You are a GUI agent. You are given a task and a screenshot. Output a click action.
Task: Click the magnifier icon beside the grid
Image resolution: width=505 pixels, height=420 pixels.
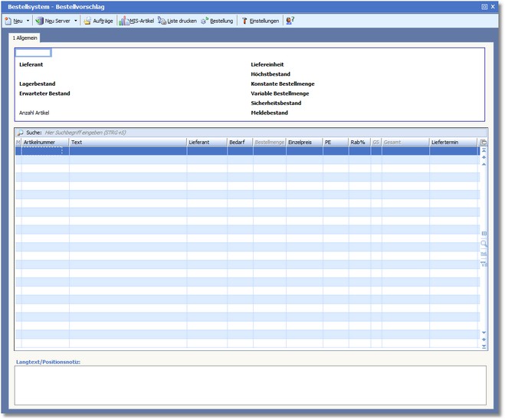484,244
